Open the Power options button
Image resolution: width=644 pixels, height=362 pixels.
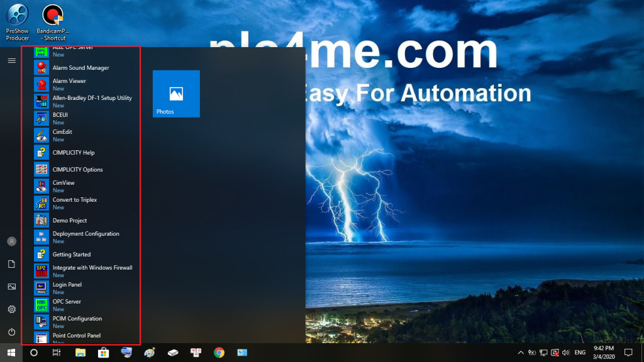[11, 332]
